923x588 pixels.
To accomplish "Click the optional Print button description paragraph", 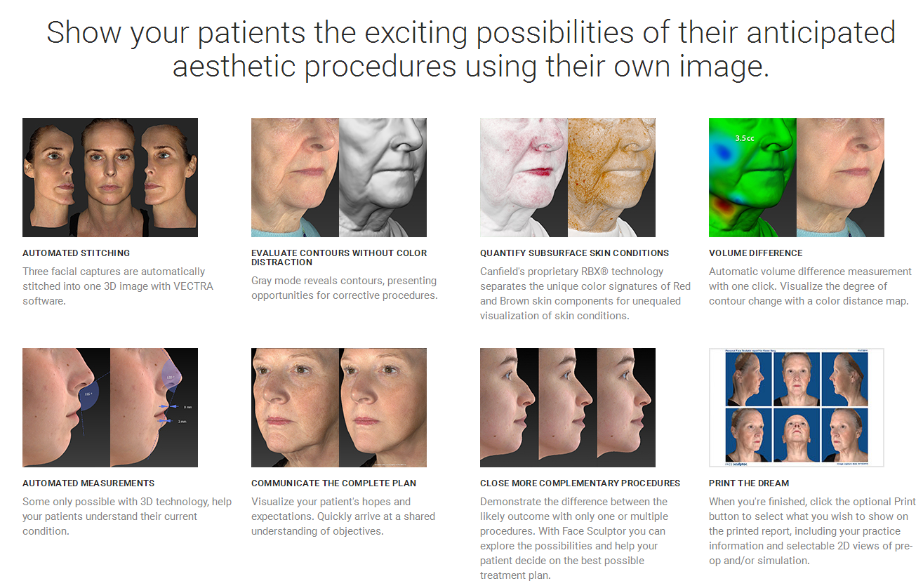I will (x=812, y=531).
